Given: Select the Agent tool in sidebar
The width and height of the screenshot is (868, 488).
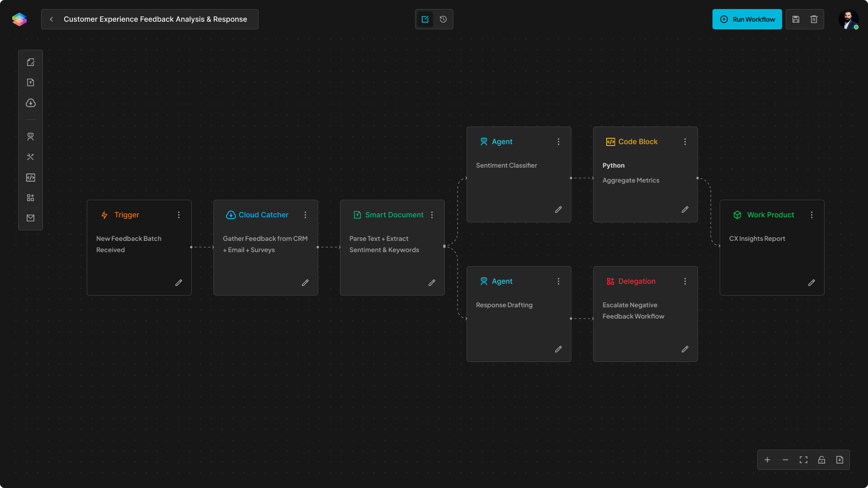Looking at the screenshot, I should click(x=30, y=136).
